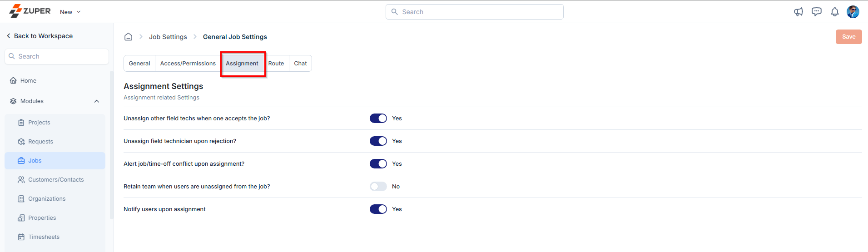Open the New dropdown menu
This screenshot has width=868, height=252.
click(x=70, y=12)
